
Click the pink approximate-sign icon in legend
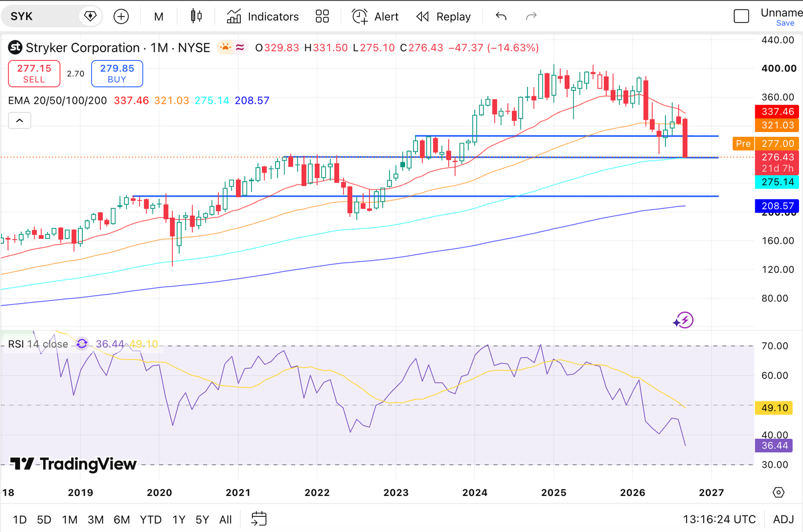[240, 47]
